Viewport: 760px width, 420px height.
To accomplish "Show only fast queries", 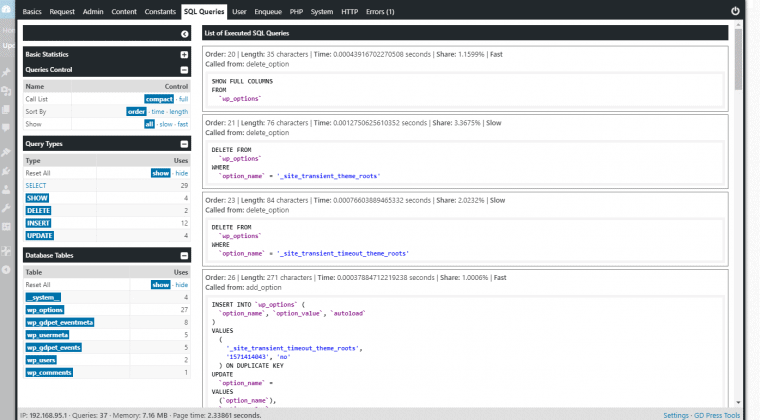I will point(183,124).
